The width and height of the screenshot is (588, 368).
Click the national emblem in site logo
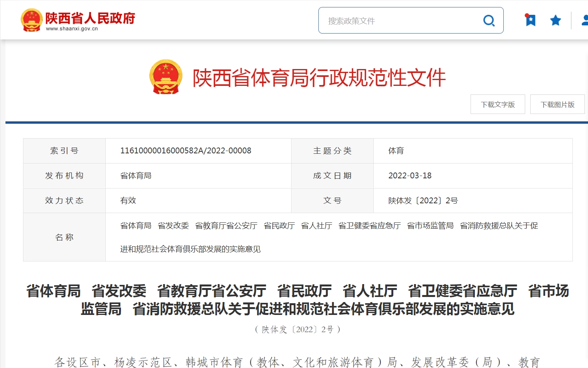[x=31, y=20]
